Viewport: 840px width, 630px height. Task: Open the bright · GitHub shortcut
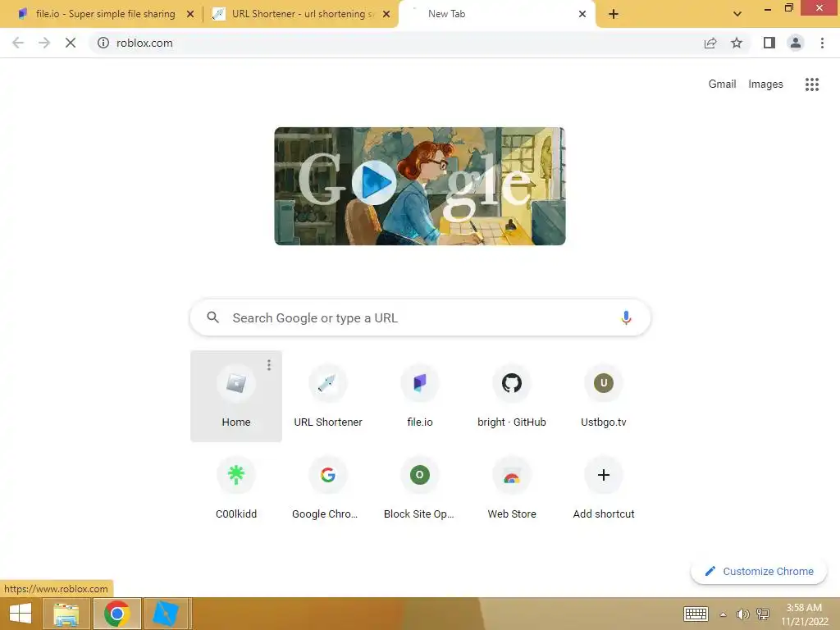(x=512, y=396)
